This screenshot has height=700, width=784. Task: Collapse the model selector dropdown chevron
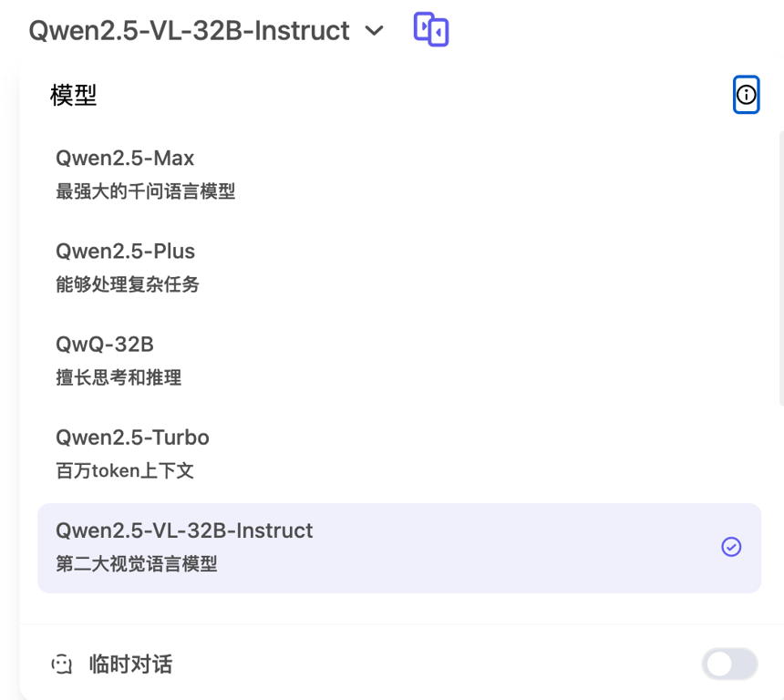[x=374, y=30]
